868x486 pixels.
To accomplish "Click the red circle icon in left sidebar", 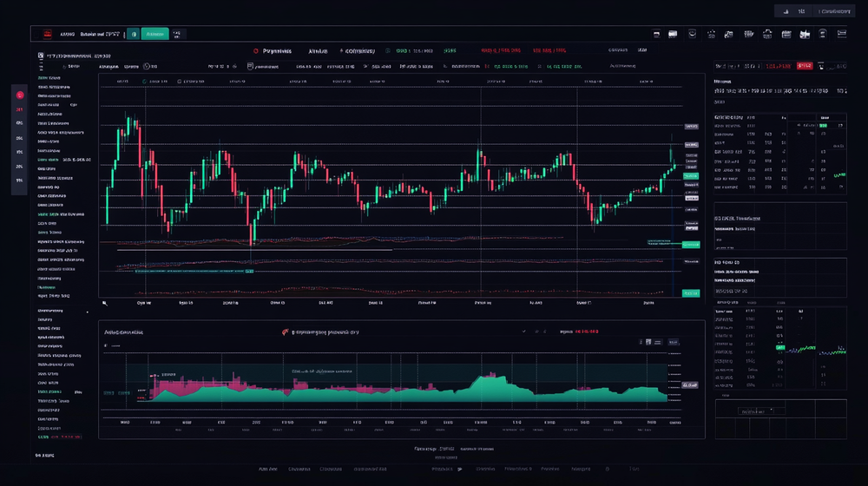I will 18,94.
